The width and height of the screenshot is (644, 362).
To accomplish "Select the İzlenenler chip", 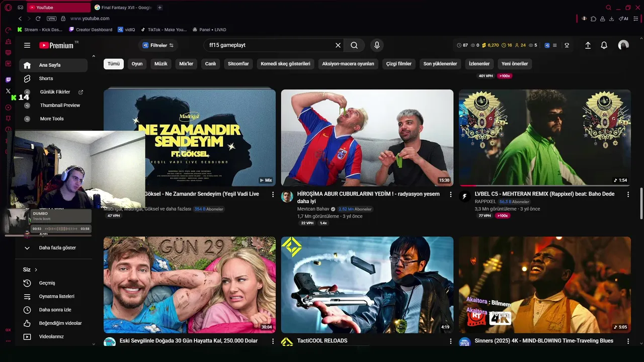I will (479, 64).
